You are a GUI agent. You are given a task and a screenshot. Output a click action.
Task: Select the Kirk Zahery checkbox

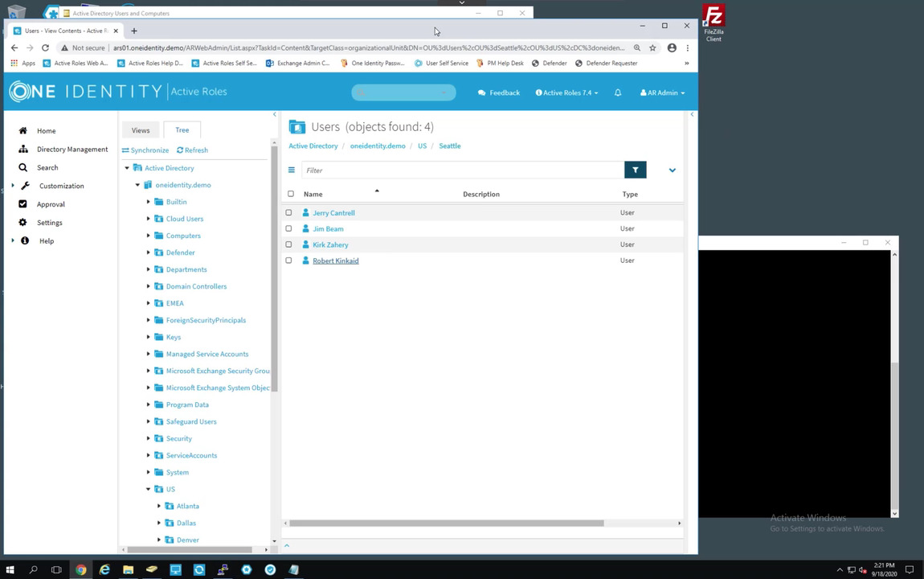pyautogui.click(x=288, y=244)
